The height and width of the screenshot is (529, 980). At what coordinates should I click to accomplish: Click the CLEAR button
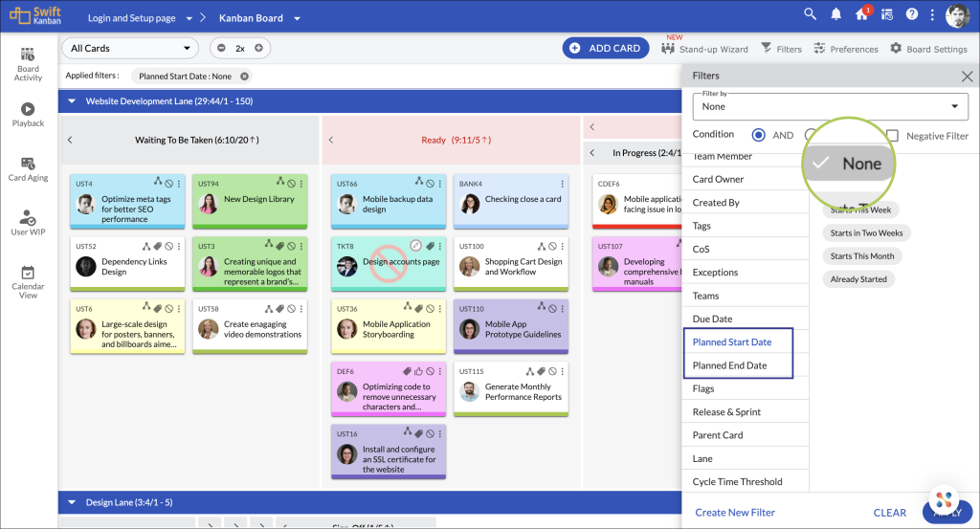tap(889, 513)
